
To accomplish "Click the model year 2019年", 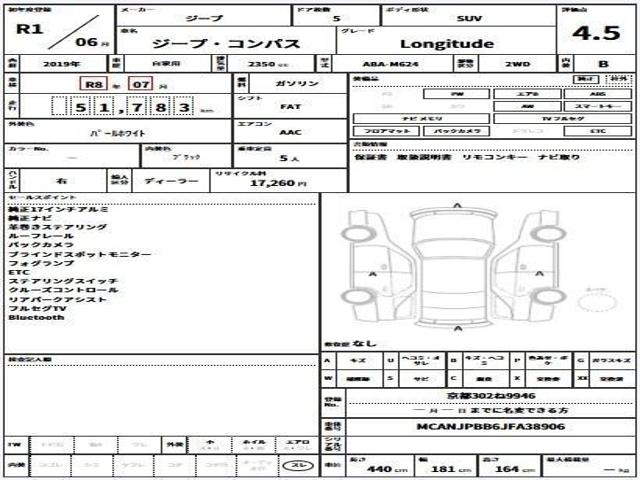I will click(x=62, y=64).
